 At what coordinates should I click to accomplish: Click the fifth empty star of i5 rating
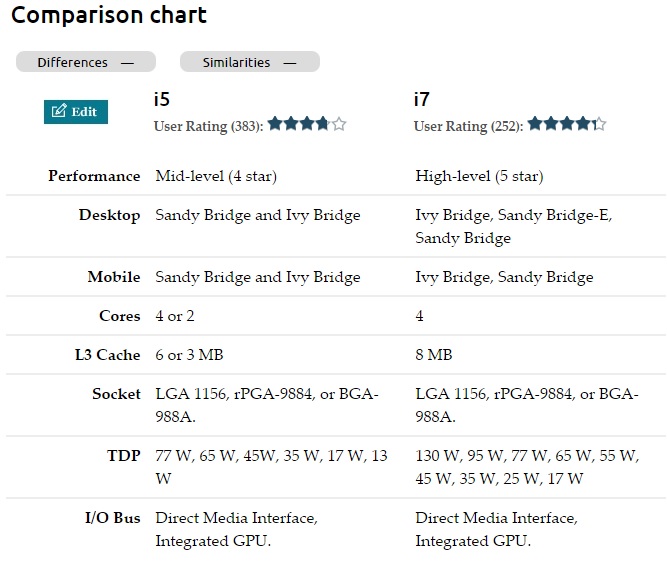click(339, 124)
